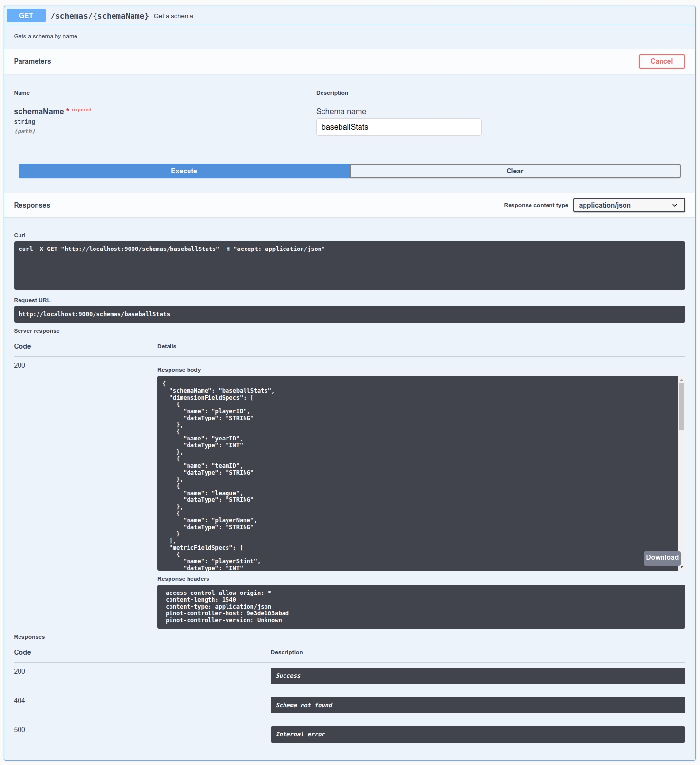This screenshot has height=765, width=700.
Task: Select the Request URL text box
Action: [349, 314]
